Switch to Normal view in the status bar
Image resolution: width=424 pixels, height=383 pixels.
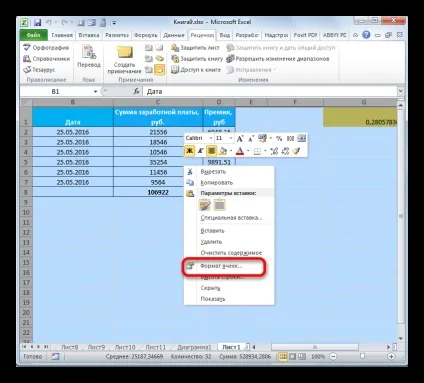[283, 356]
